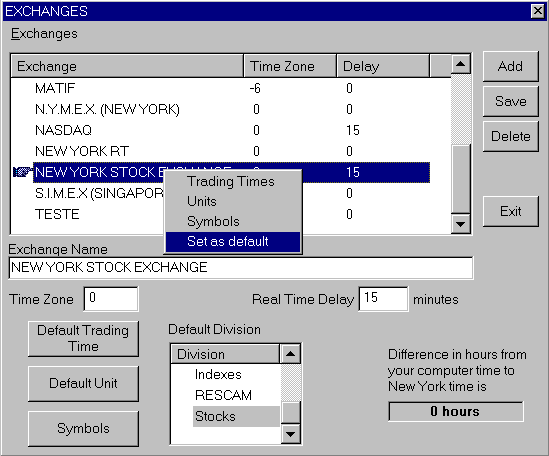This screenshot has height=456, width=549.
Task: Click TESTE delay value 0
Action: point(349,214)
